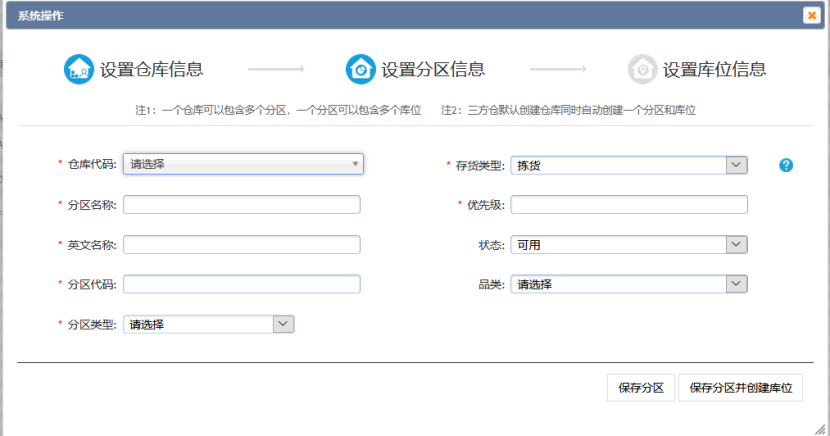Open the 状态 dropdown showing 可用
The width and height of the screenshot is (830, 436).
629,245
